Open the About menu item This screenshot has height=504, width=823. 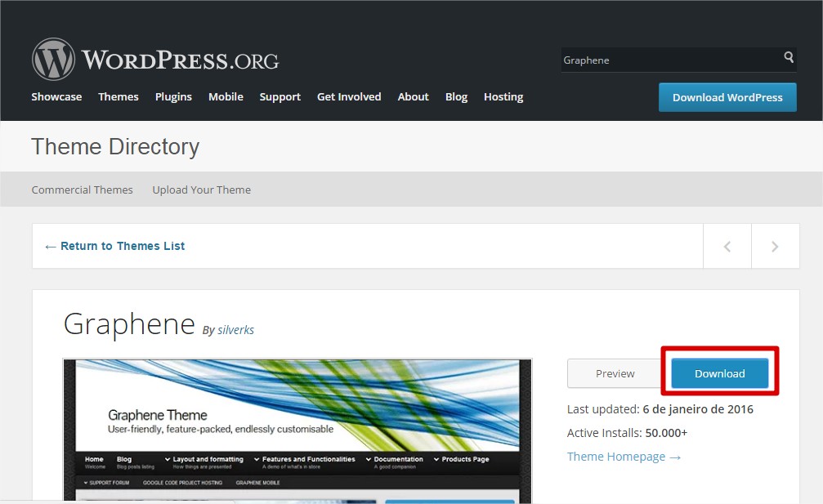coord(413,97)
